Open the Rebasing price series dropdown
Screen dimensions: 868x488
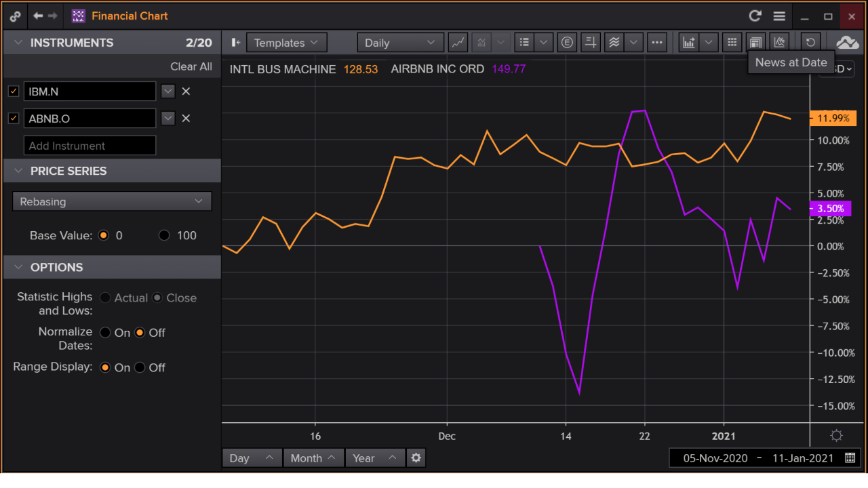click(112, 201)
